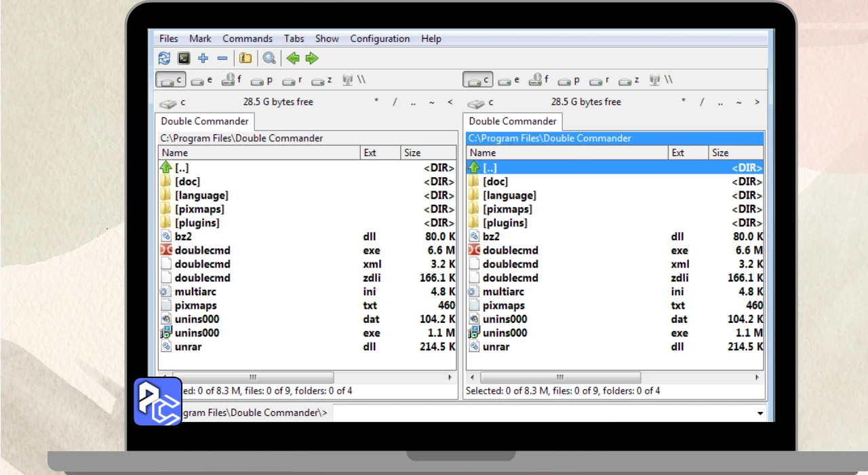
Task: Click the blue minus unselect-group icon
Action: tap(222, 58)
